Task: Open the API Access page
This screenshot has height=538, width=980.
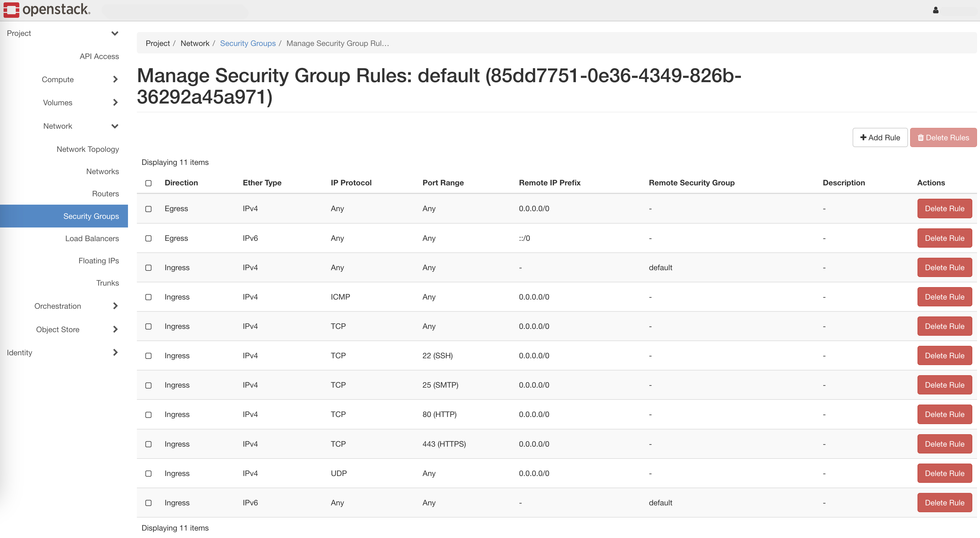Action: click(99, 56)
